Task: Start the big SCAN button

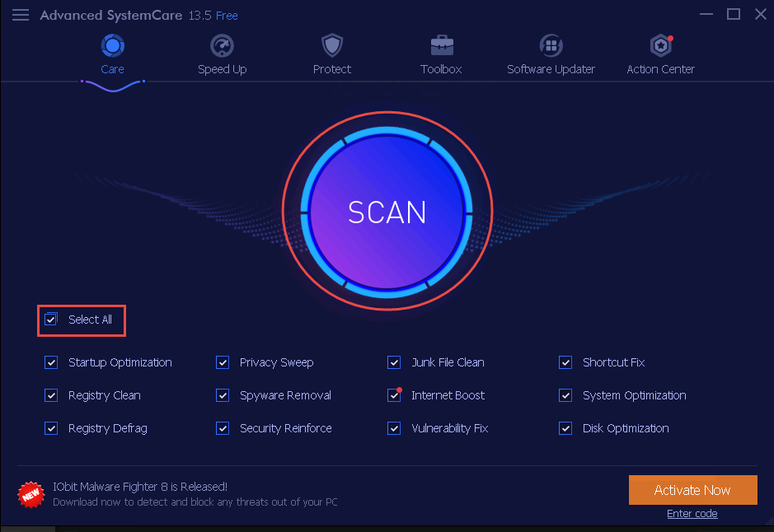Action: 387,212
